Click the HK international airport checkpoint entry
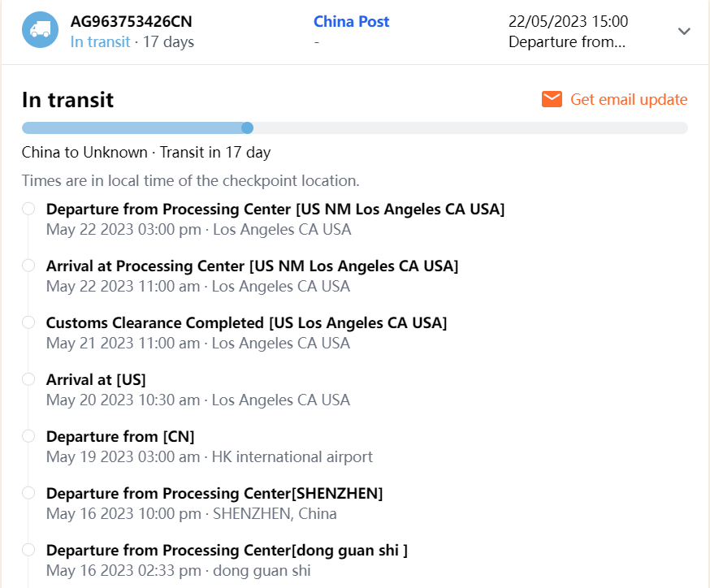 [292, 456]
